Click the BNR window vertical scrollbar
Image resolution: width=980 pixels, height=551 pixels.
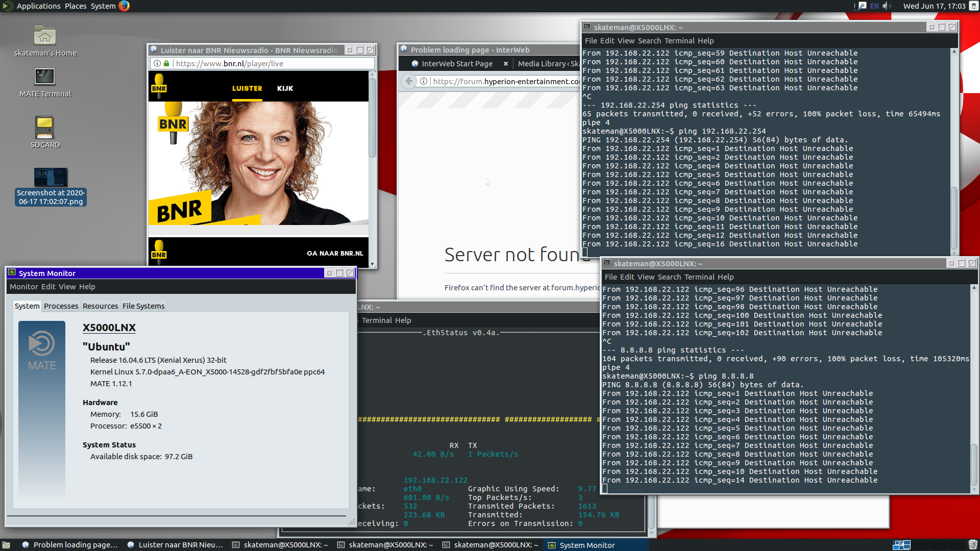[372, 117]
